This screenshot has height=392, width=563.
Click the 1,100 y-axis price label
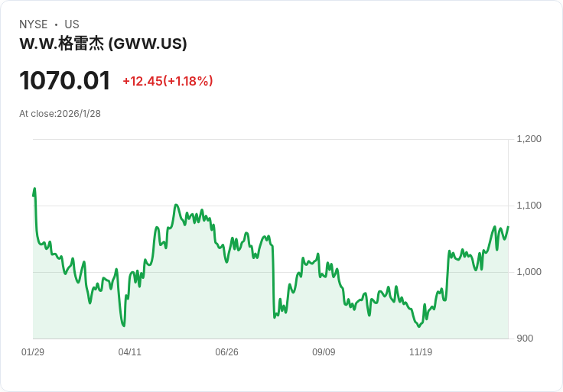pyautogui.click(x=529, y=206)
